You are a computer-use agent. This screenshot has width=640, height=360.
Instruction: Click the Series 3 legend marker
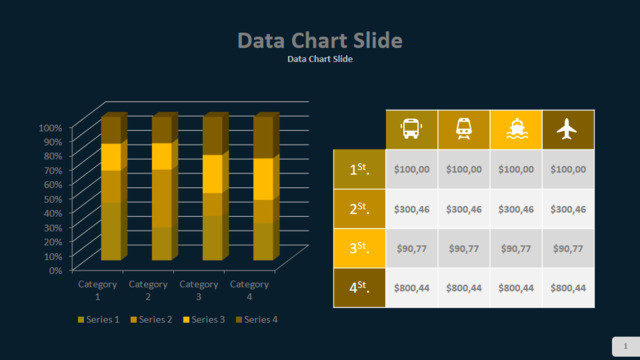tap(186, 320)
